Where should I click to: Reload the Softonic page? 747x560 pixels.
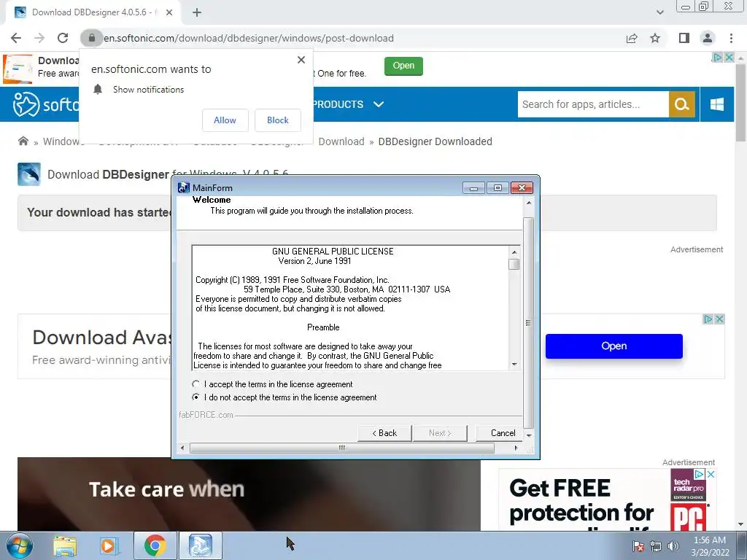pyautogui.click(x=63, y=38)
